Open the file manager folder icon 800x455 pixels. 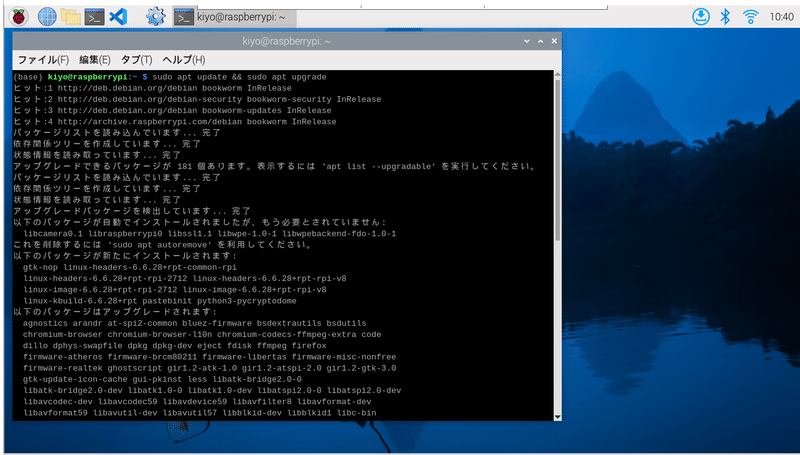[70, 17]
